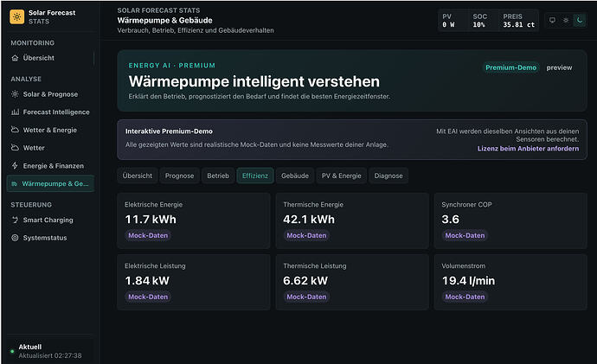The image size is (597, 364).
Task: Click the green Aktuell status dot
Action: [12, 351]
